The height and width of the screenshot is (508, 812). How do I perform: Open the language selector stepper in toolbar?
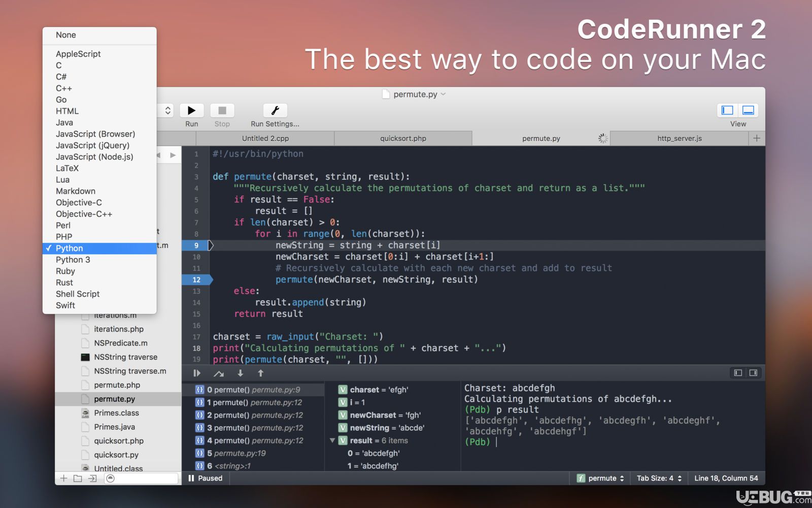(167, 110)
